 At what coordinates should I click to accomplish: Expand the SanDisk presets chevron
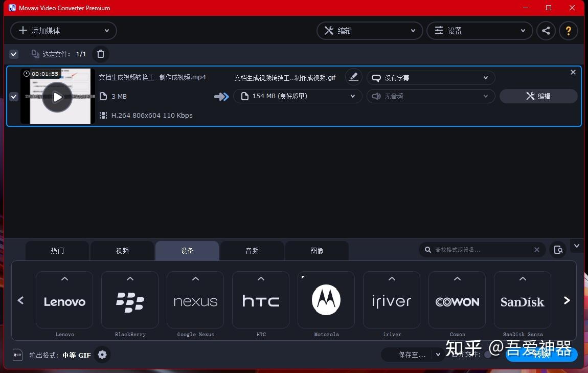pos(523,279)
